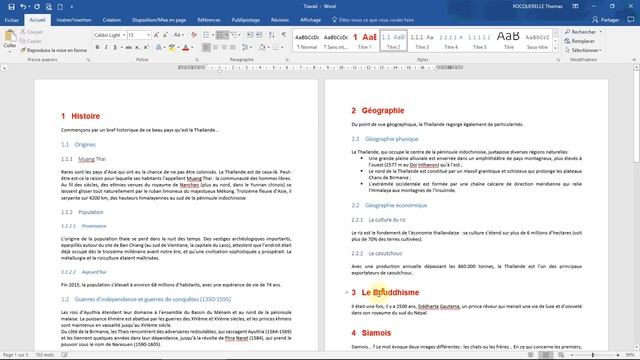
Task: Switch to the Insérer/Insertion tab
Action: [74, 20]
